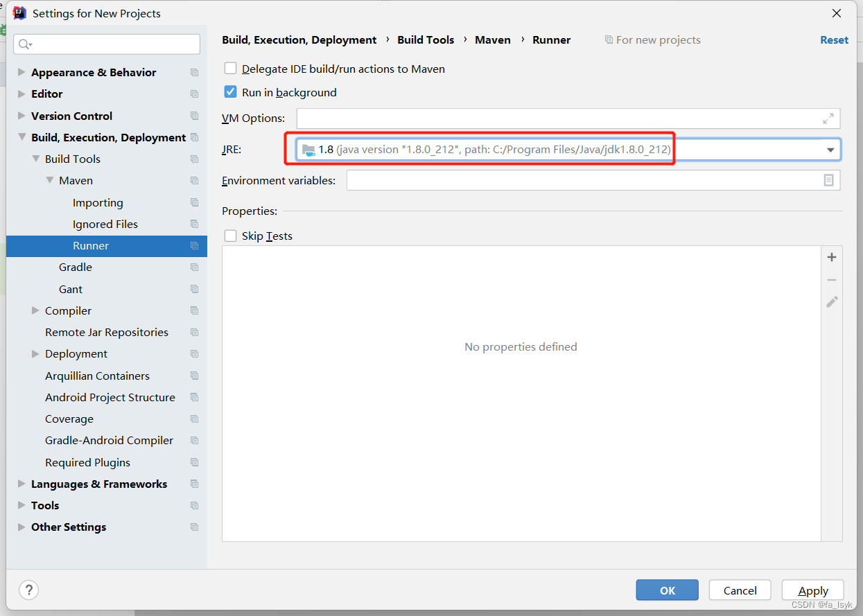Focus the settings search field
The width and height of the screenshot is (863, 616).
click(x=107, y=44)
